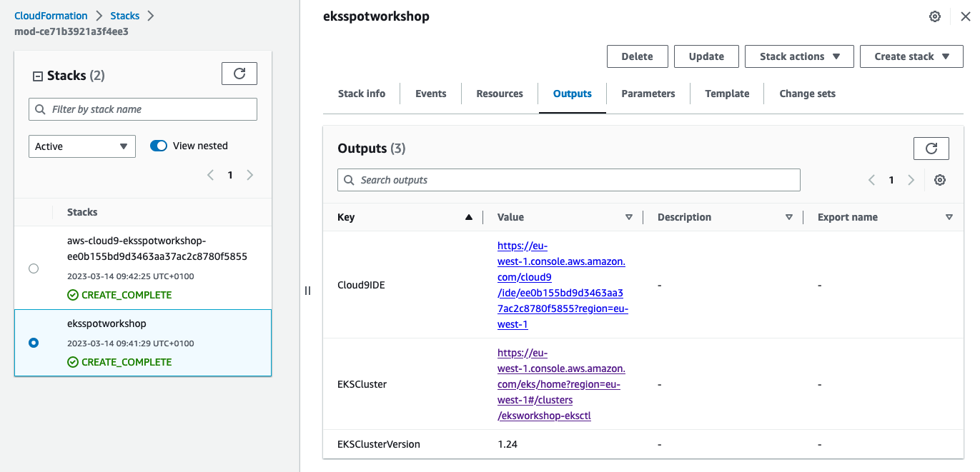Close the eksspotworkshop detail panel
Viewport: 980px width, 472px height.
965,16
